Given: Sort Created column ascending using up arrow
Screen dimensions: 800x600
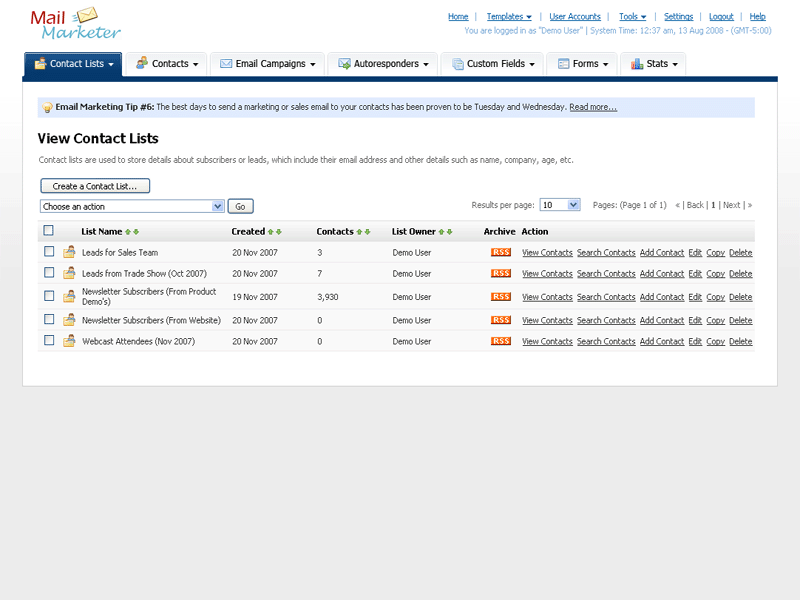Looking at the screenshot, I should pyautogui.click(x=270, y=232).
